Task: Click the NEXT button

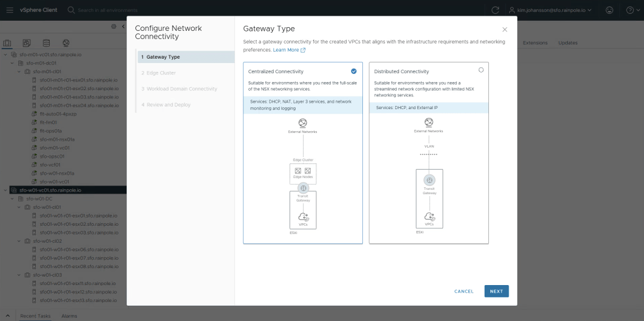Action: pyautogui.click(x=496, y=291)
